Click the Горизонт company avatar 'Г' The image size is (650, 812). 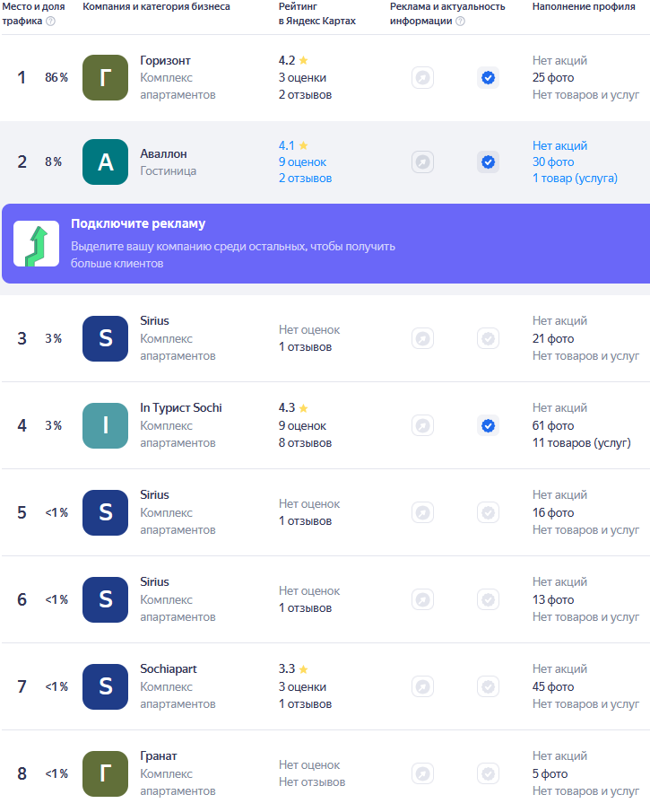tap(105, 78)
